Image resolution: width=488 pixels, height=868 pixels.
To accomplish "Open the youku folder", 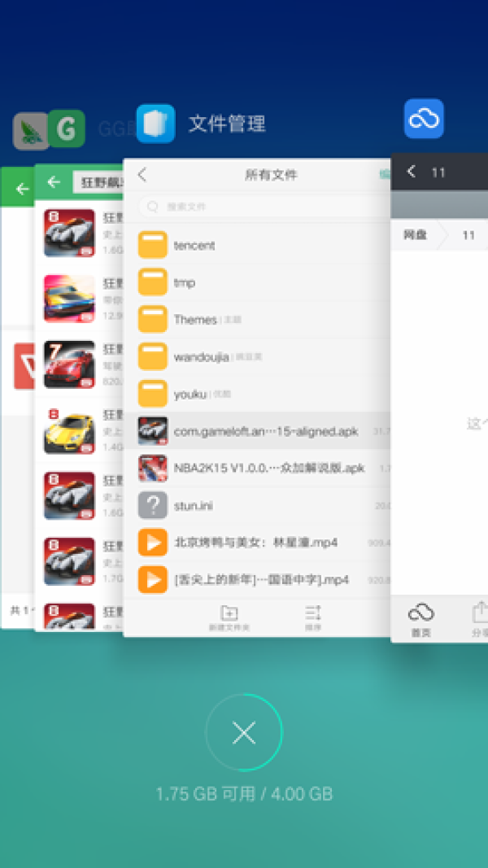I will (x=190, y=395).
